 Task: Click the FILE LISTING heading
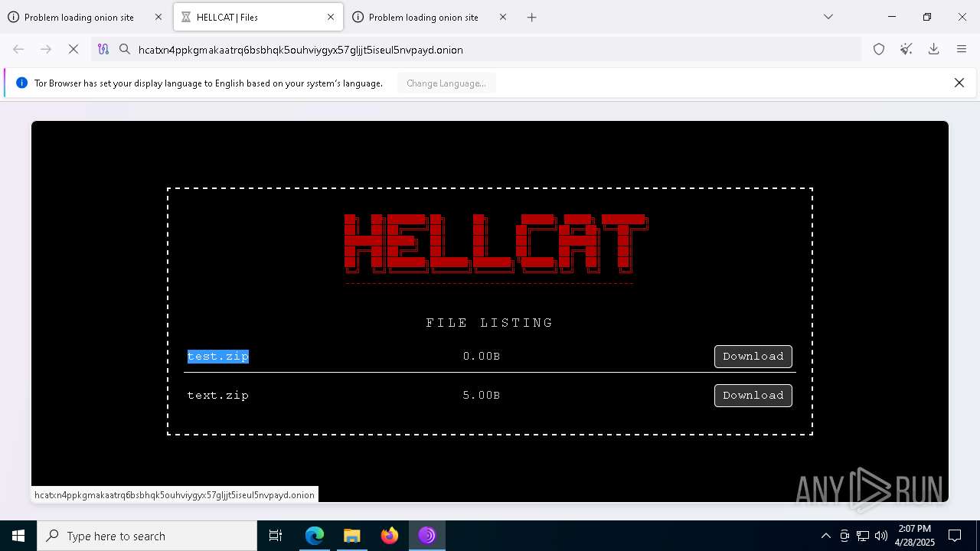490,323
